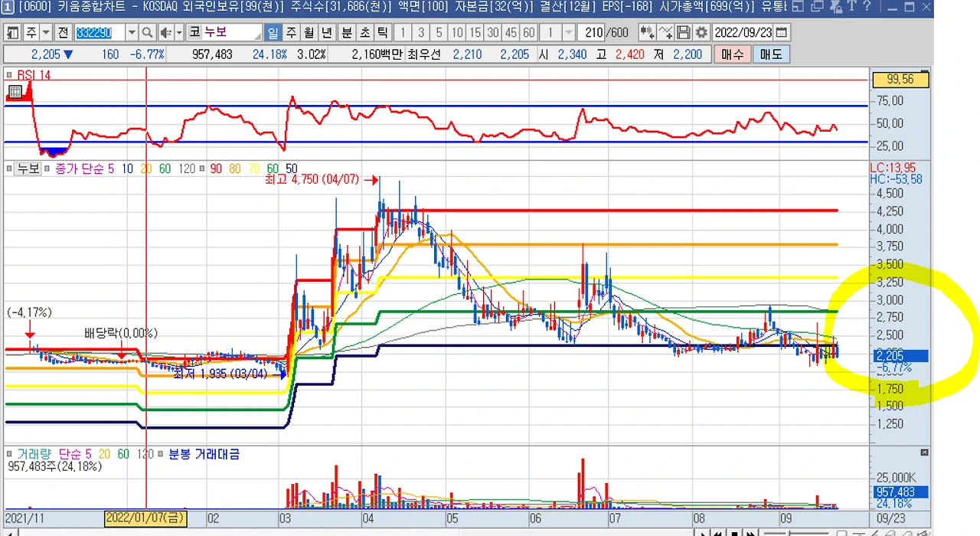Click the window number 1 icon
Viewport: 980px width, 536px height.
(7, 8)
